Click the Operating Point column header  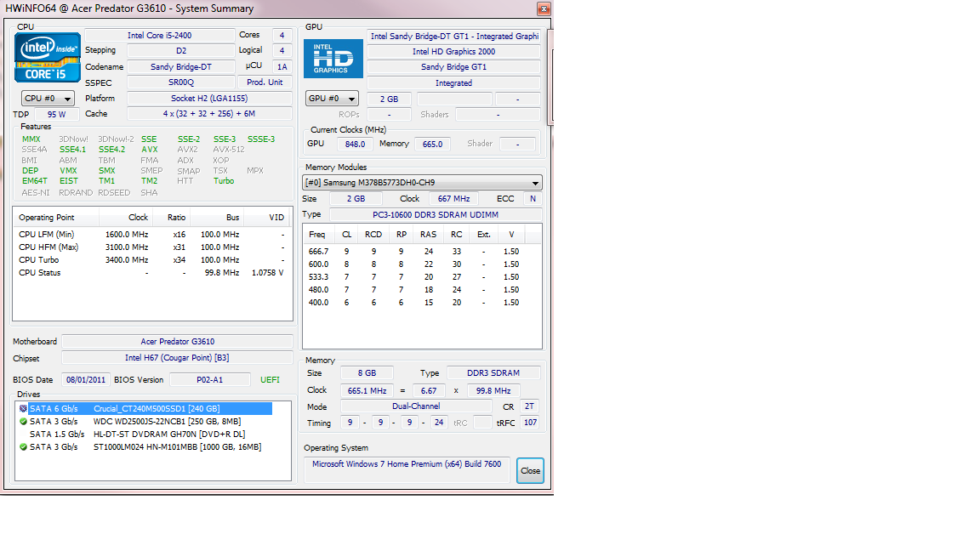coord(55,218)
